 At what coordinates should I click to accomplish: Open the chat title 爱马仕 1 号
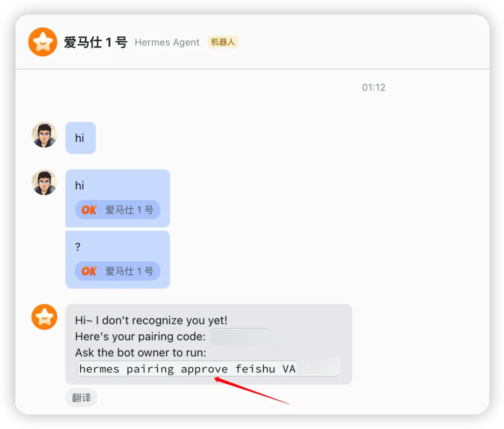click(x=96, y=42)
